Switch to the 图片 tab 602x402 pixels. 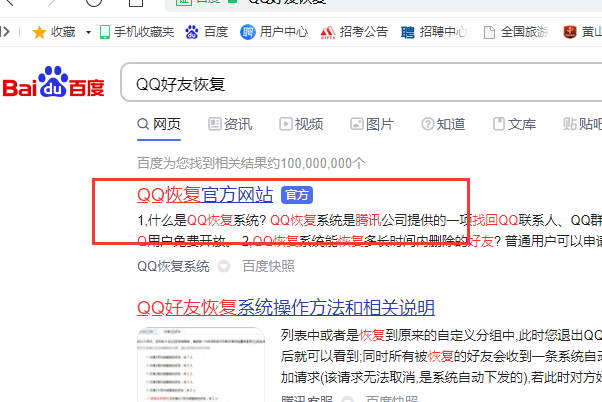pos(371,124)
